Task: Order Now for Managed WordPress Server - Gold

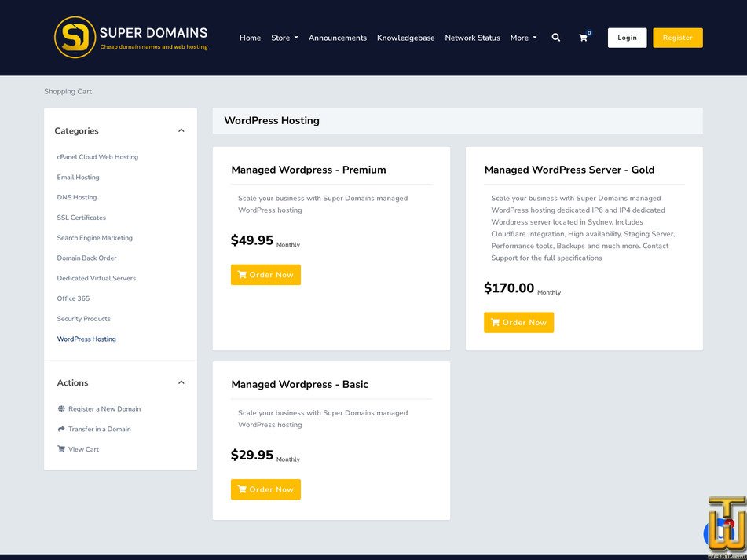Action: (518, 322)
